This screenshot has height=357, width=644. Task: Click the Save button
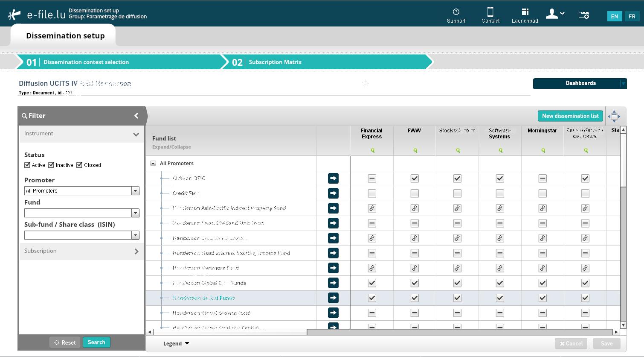(x=606, y=343)
